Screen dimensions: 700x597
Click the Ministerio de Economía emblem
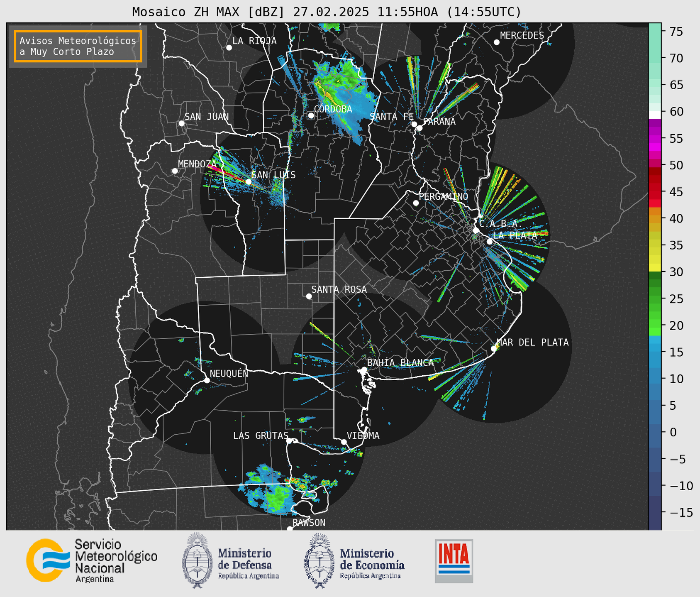320,560
